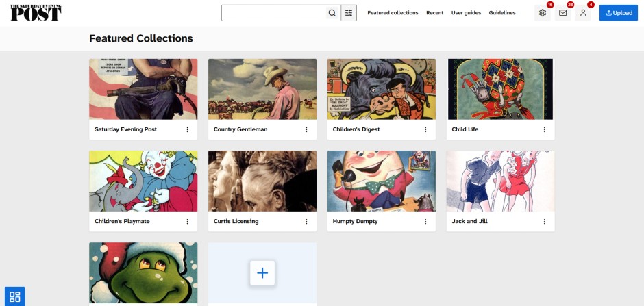Open options menu for Child Life
644x306 pixels.
(545, 129)
